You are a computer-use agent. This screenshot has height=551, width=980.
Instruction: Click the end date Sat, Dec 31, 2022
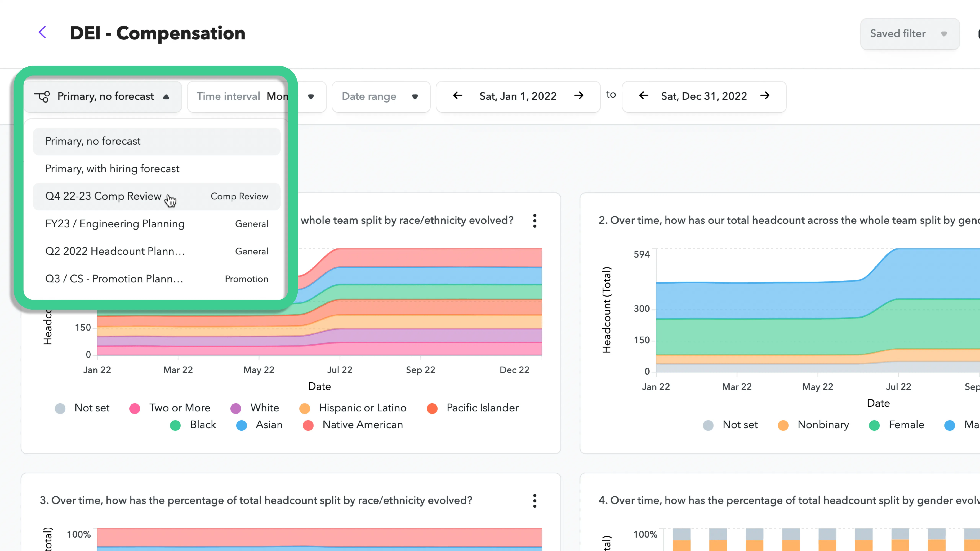pyautogui.click(x=704, y=96)
